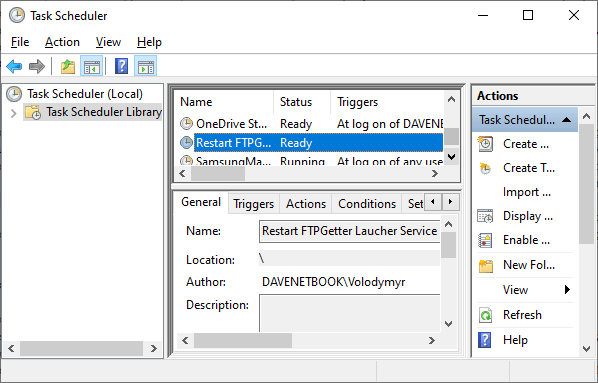Switch to the Triggers tab
The image size is (598, 383).
(254, 204)
